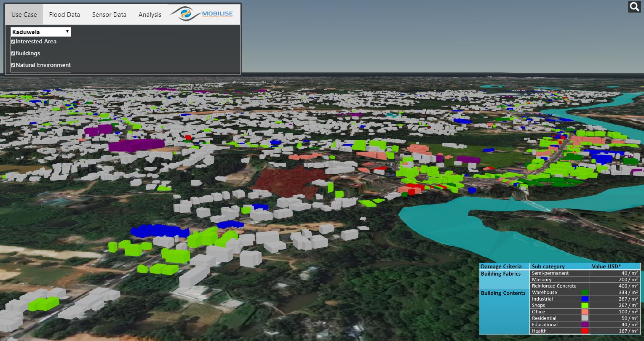This screenshot has width=644, height=341.
Task: Uncheck the Buildings layer checkbox
Action: click(13, 53)
